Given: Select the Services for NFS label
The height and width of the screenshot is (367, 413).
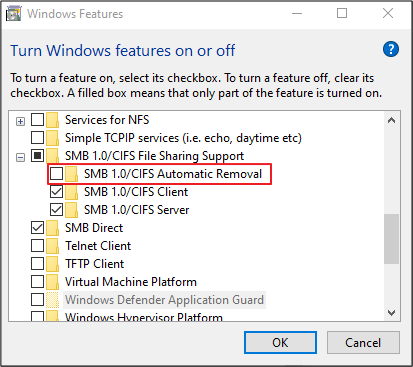Looking at the screenshot, I should pyautogui.click(x=107, y=120).
